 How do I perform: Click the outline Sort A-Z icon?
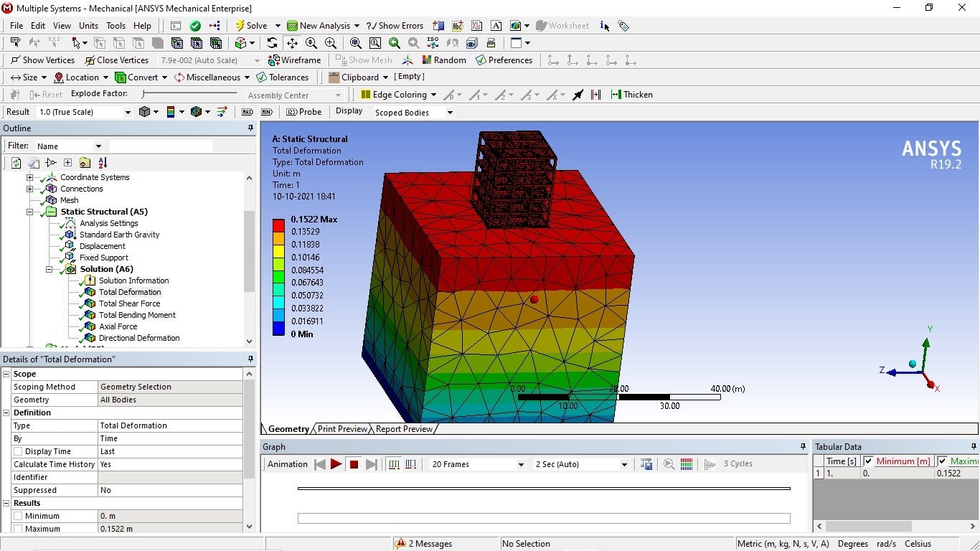(x=103, y=163)
